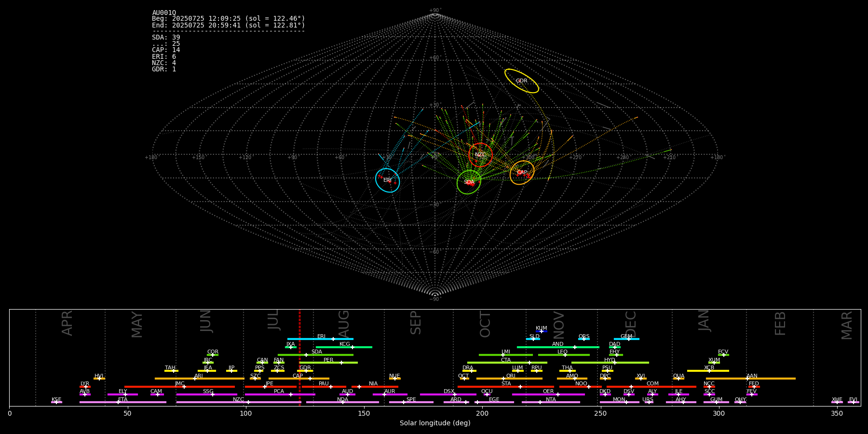Click the red dashed current solar longitude line

coord(299,357)
